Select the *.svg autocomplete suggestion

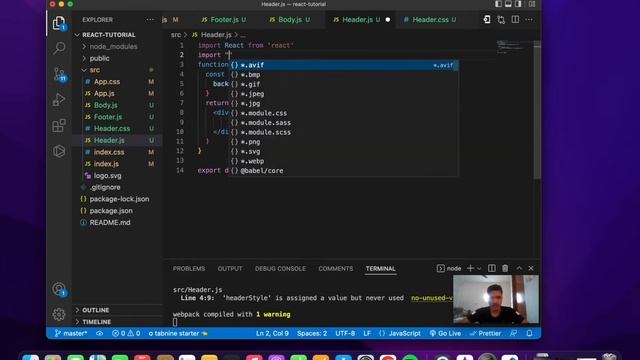point(343,151)
